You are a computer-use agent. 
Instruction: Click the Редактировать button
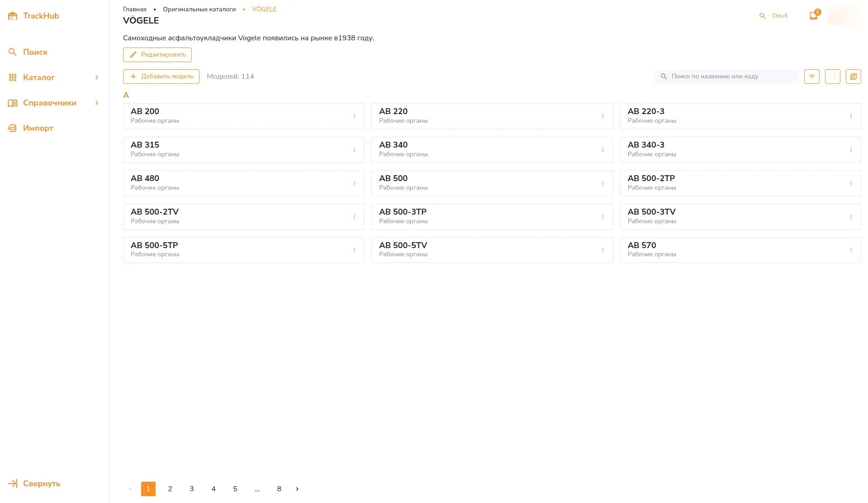tap(157, 55)
